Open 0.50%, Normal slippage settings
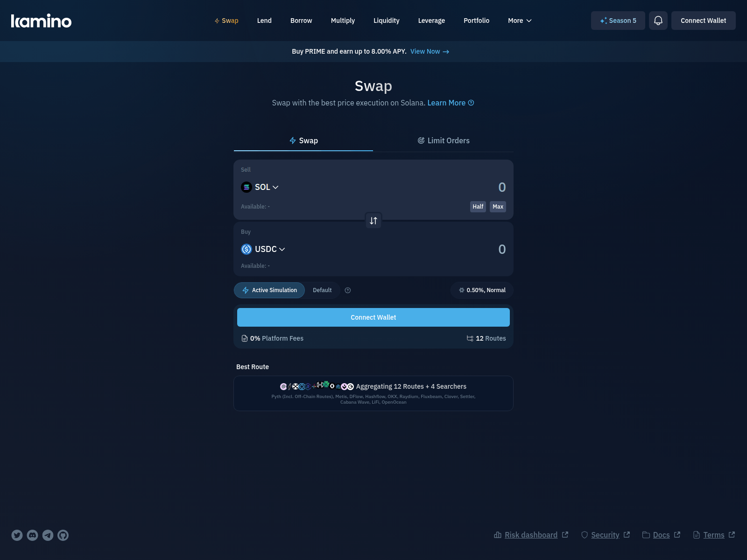Image resolution: width=747 pixels, height=560 pixels. pyautogui.click(x=482, y=290)
